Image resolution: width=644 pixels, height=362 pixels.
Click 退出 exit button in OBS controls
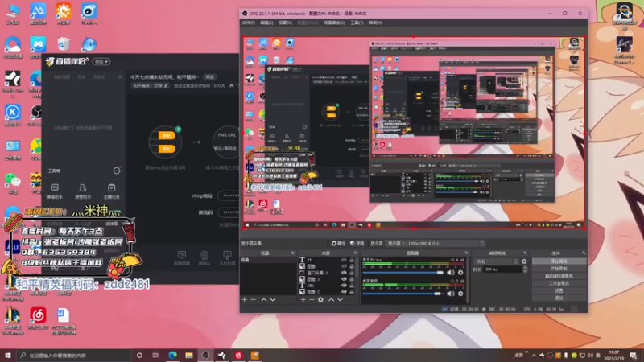[559, 298]
